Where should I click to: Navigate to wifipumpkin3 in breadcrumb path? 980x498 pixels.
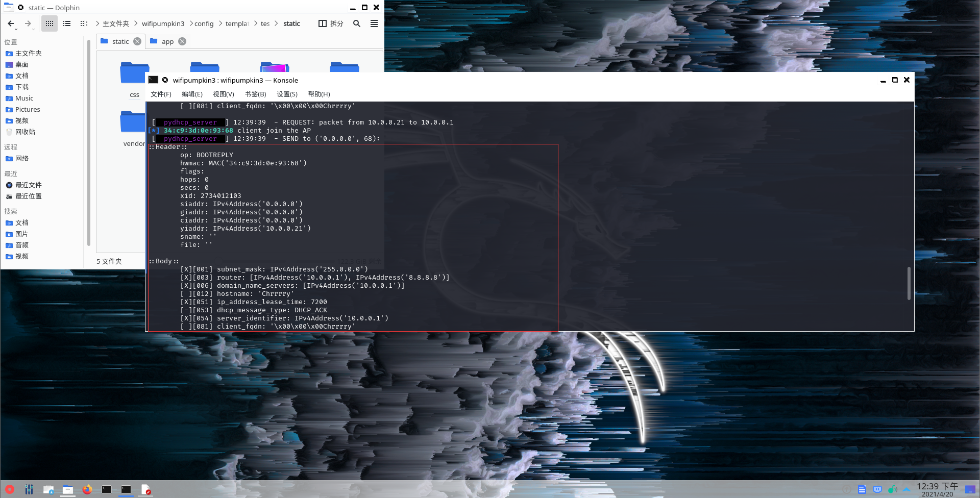(x=163, y=23)
